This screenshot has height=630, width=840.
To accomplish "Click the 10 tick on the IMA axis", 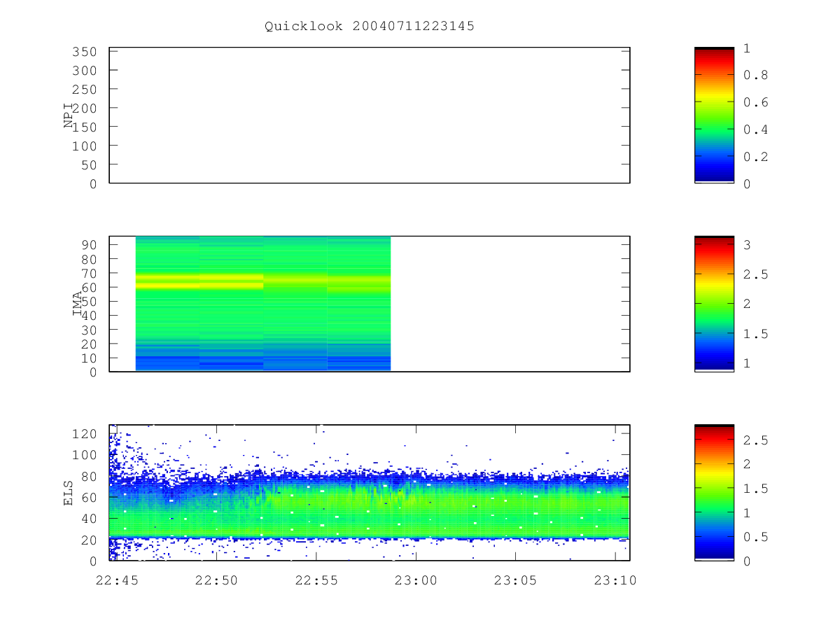I will point(89,358).
